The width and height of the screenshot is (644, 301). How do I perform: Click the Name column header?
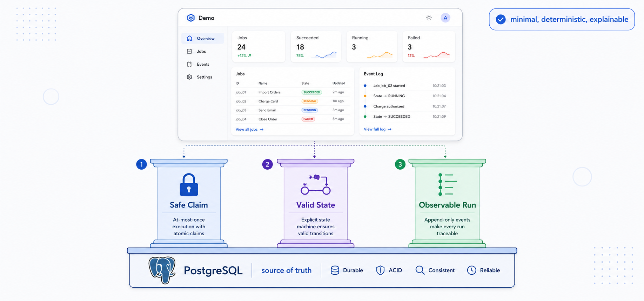click(263, 83)
